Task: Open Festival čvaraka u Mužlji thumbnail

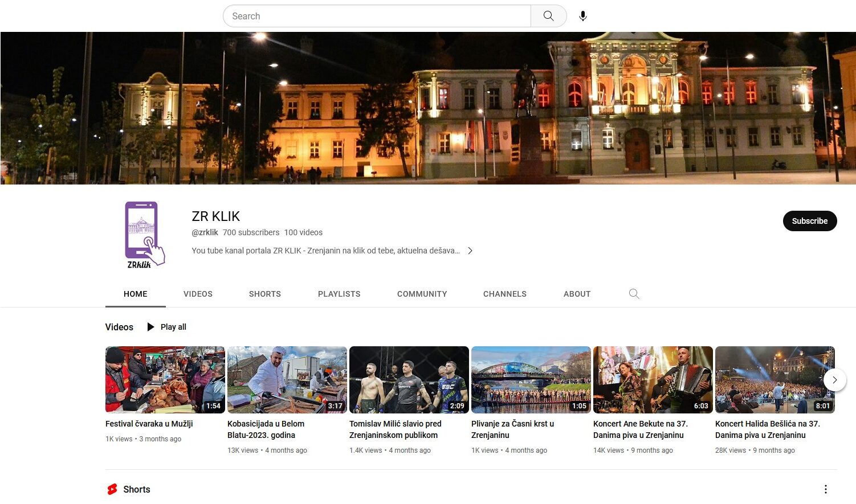Action: (165, 380)
